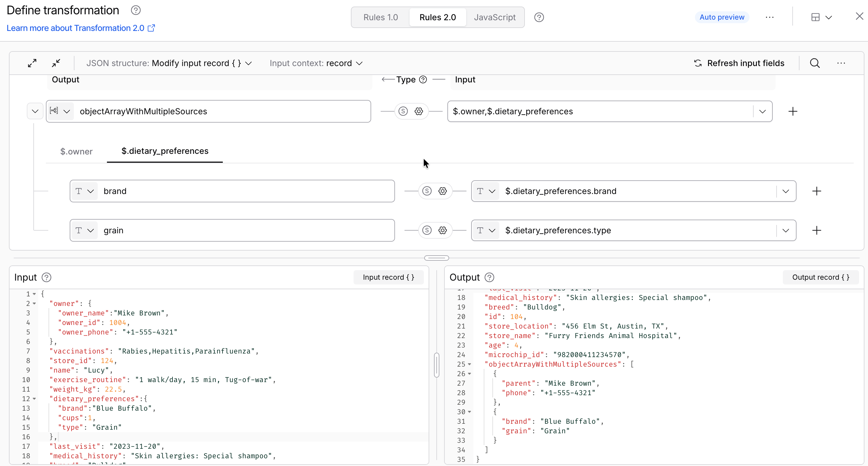Screen dimensions: 868x466
Task: Select the Rules 2.0 tab
Action: [x=437, y=17]
